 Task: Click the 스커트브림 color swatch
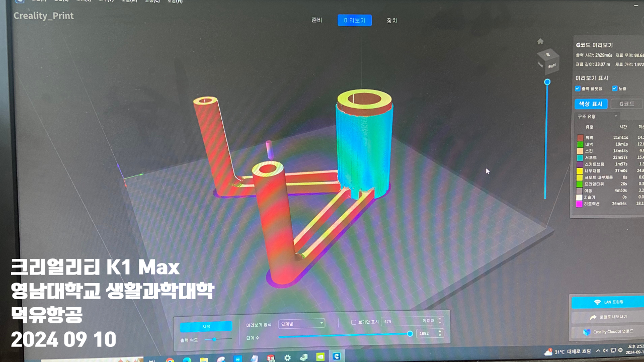click(580, 164)
